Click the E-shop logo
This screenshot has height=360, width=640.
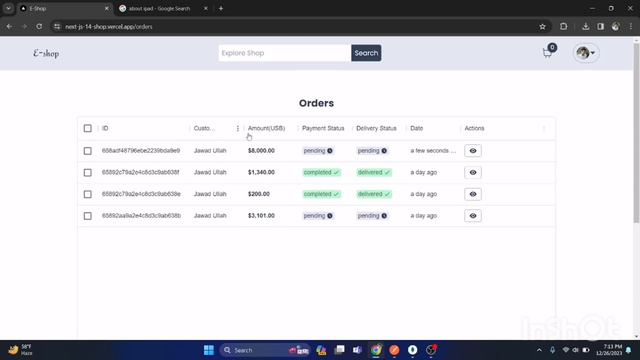click(x=46, y=53)
